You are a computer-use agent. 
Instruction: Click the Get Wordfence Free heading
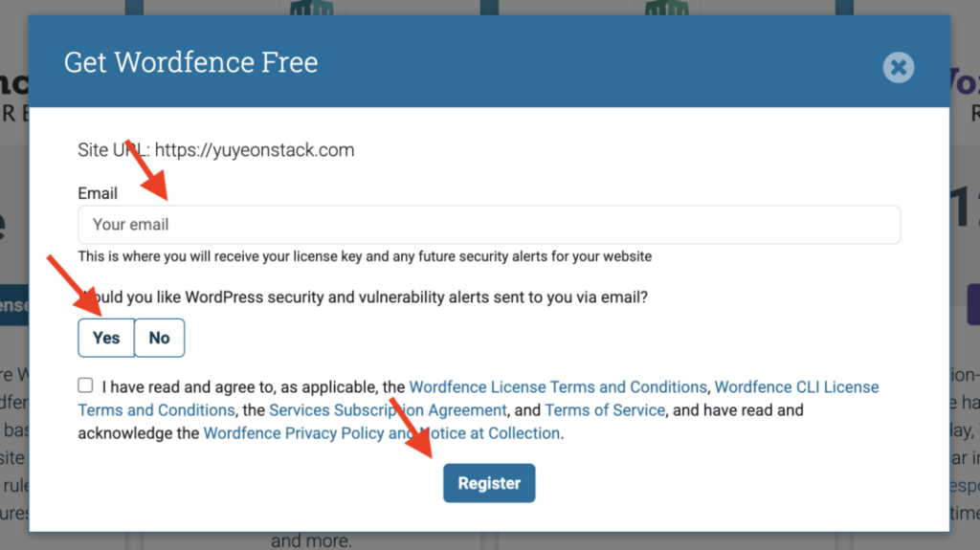tap(190, 62)
